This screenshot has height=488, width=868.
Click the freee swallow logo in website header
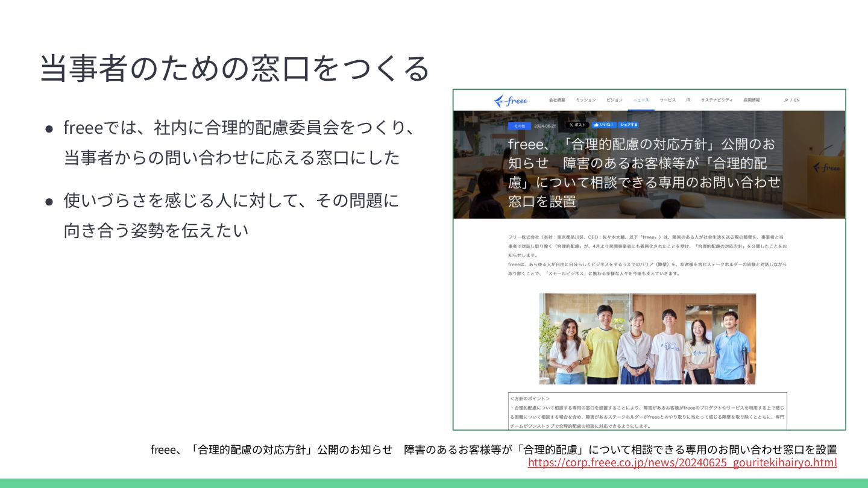point(510,101)
